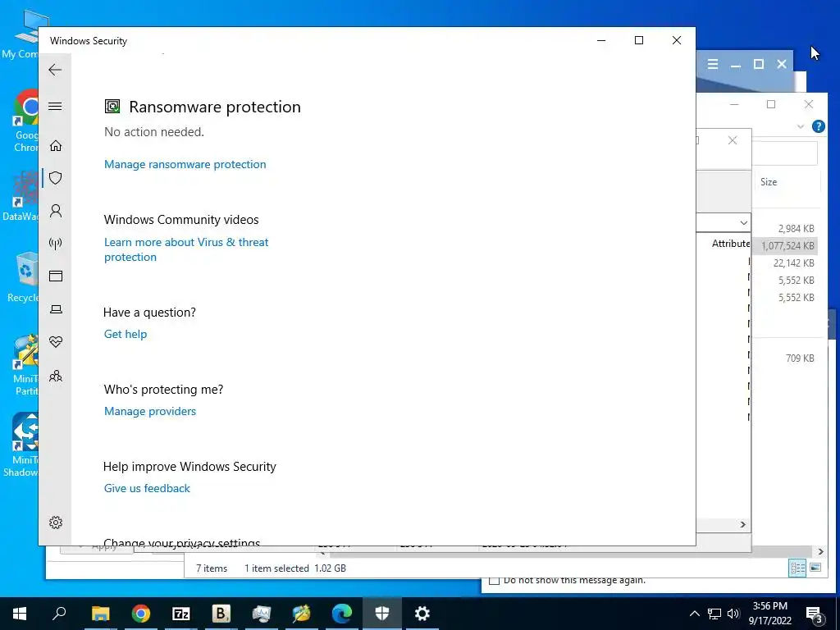Open the Home section icon in sidebar
The image size is (840, 630).
pos(56,146)
